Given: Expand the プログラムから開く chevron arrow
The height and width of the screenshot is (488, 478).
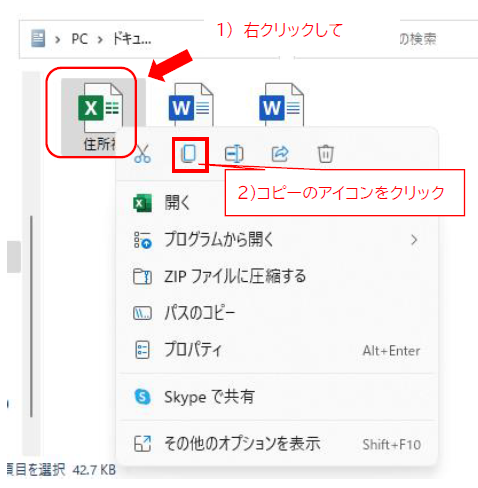Looking at the screenshot, I should (414, 240).
